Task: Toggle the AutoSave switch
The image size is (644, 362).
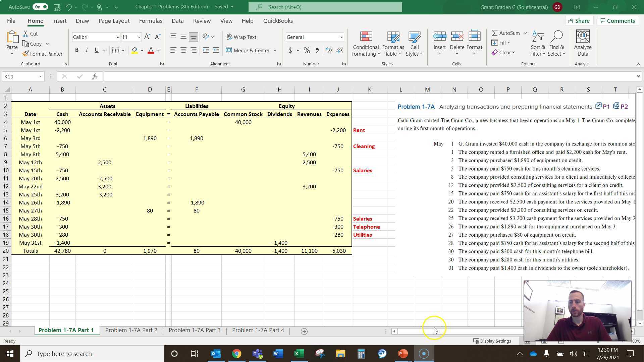Action: coord(40,7)
